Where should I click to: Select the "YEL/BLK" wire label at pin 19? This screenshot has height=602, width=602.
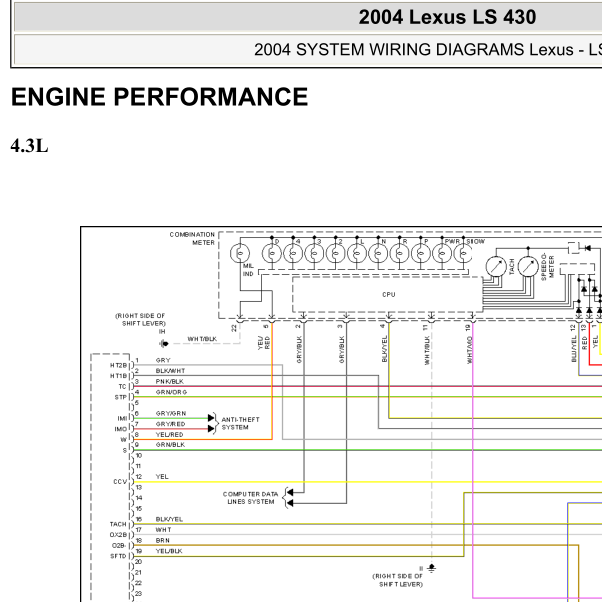pyautogui.click(x=169, y=551)
